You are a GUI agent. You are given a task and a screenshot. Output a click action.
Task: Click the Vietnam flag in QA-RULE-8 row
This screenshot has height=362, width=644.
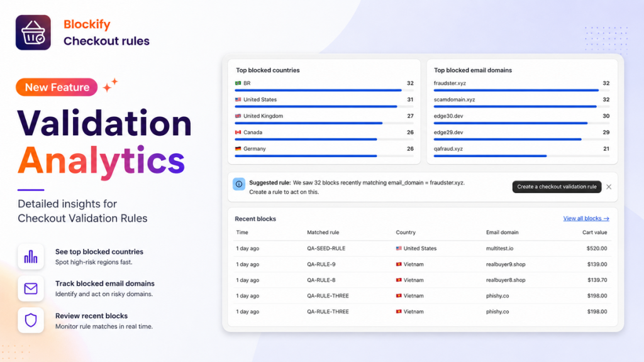point(398,280)
